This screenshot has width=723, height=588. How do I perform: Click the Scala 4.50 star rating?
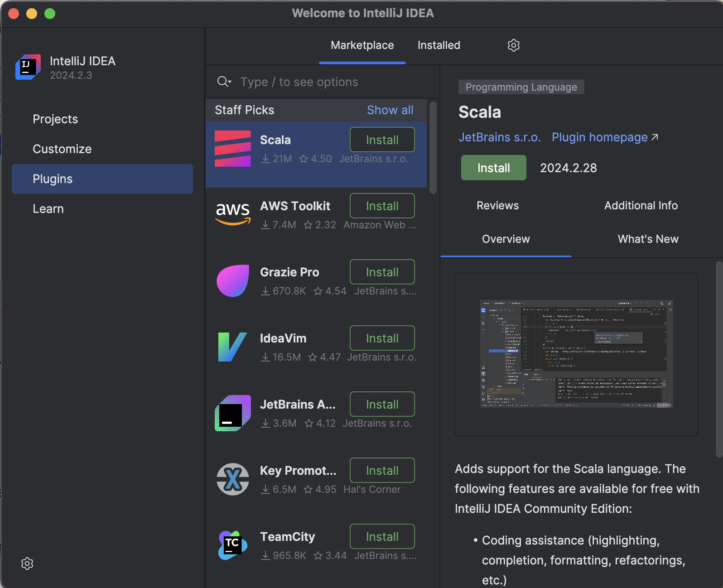[x=316, y=159]
